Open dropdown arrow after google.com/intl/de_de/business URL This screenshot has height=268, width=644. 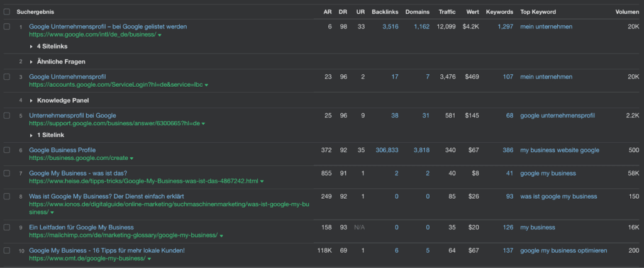159,35
